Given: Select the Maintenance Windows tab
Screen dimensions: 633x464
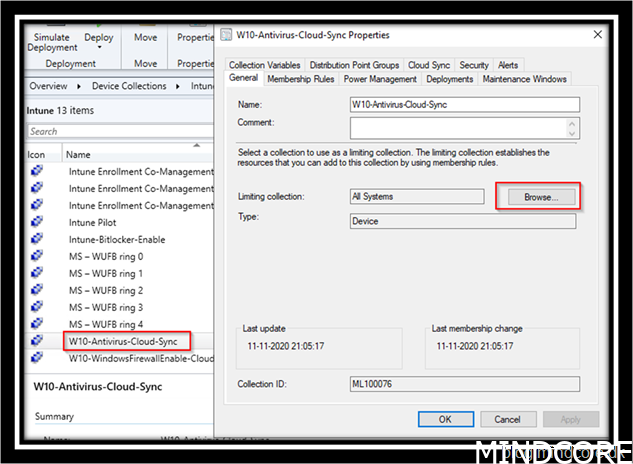Looking at the screenshot, I should pyautogui.click(x=524, y=79).
